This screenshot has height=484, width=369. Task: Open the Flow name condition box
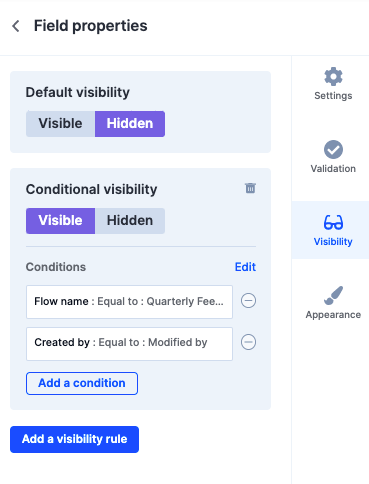(x=129, y=302)
